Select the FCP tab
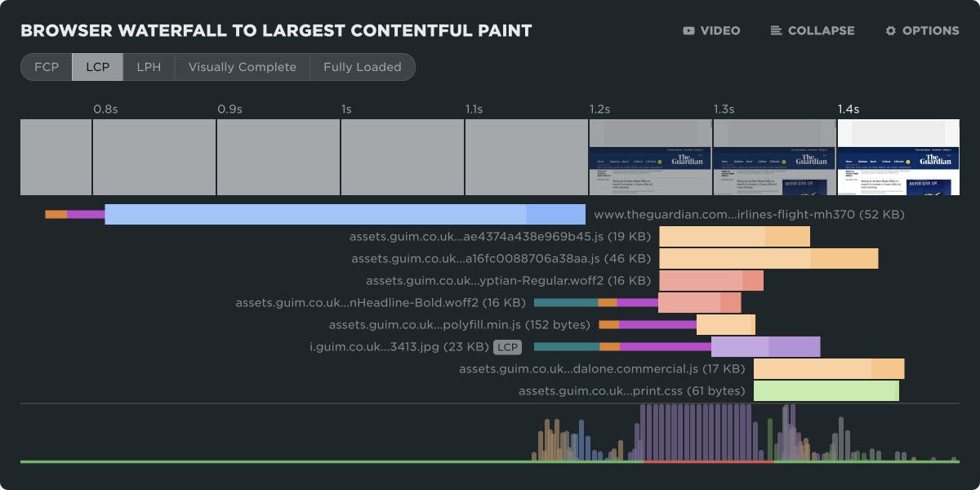 47,67
